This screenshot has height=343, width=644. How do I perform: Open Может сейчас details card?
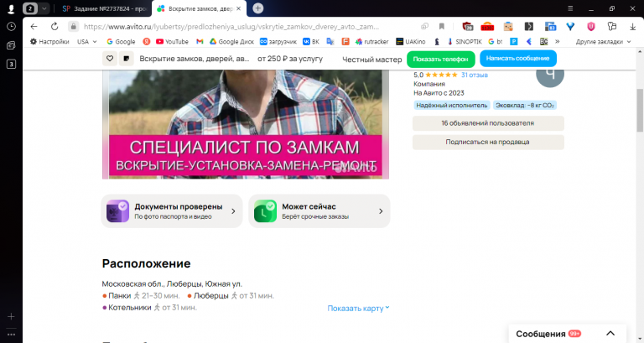click(319, 211)
